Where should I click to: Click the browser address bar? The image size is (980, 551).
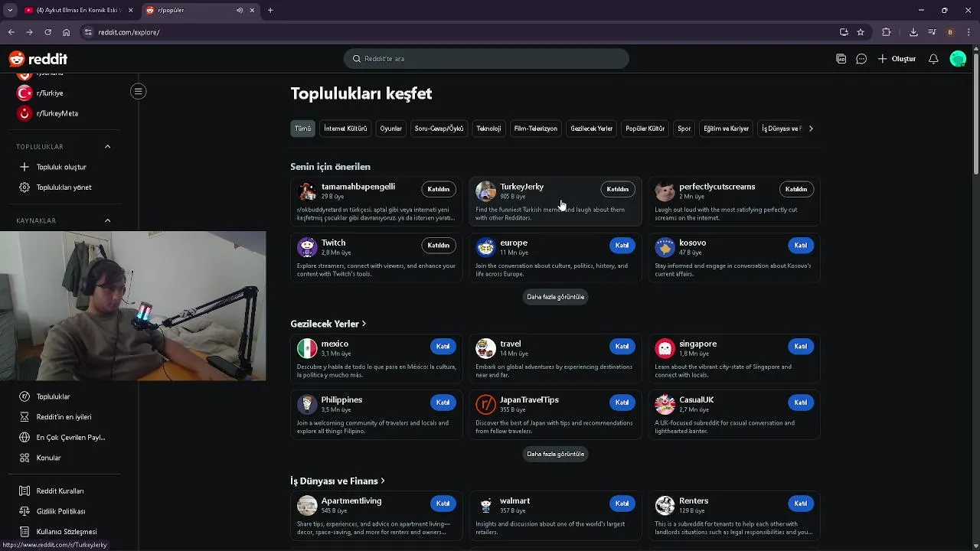coord(459,32)
